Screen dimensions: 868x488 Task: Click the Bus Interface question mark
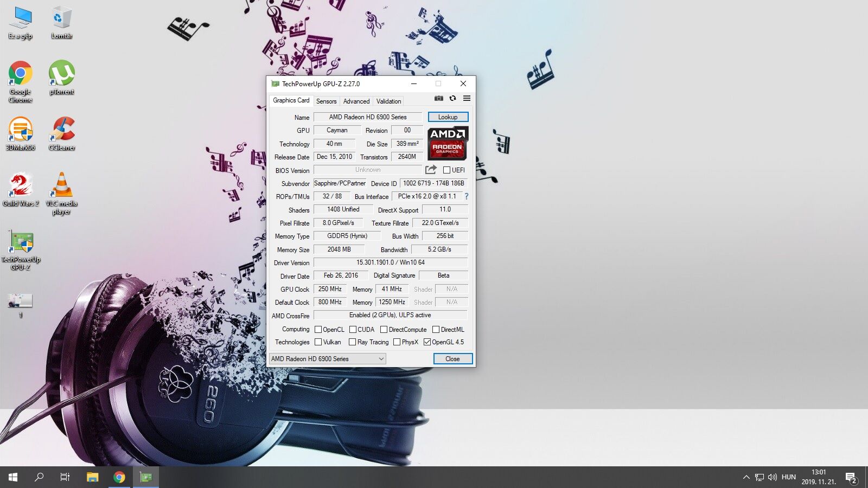(466, 196)
